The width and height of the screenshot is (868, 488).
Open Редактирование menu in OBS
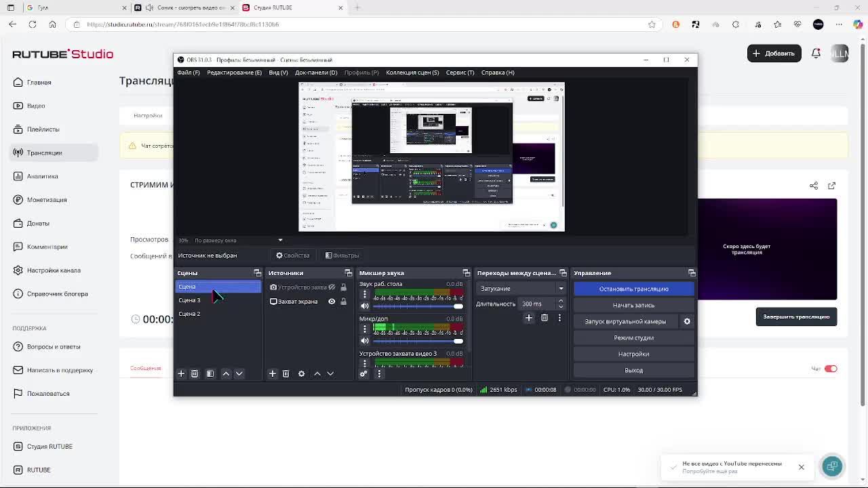(x=234, y=73)
